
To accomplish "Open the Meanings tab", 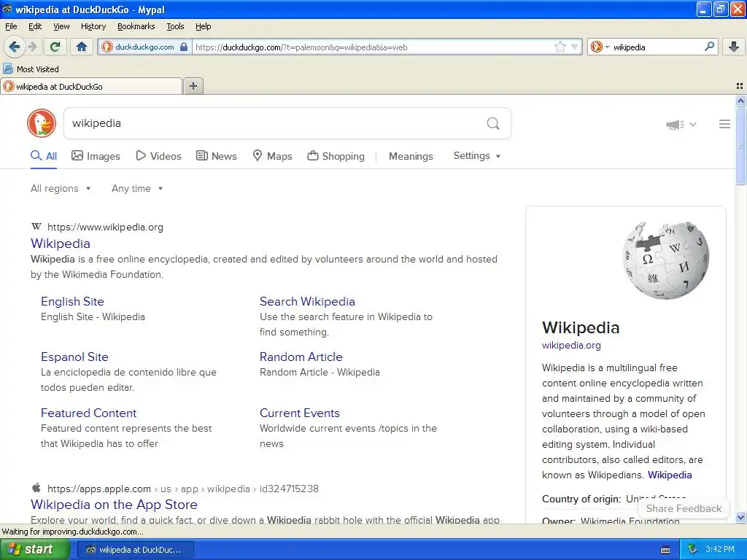I will (x=411, y=156).
